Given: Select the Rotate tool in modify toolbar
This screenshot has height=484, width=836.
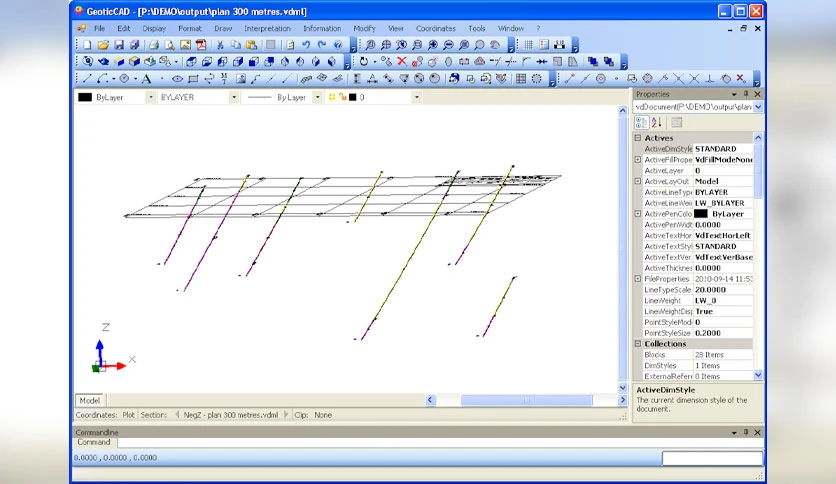Looking at the screenshot, I should click(x=364, y=62).
